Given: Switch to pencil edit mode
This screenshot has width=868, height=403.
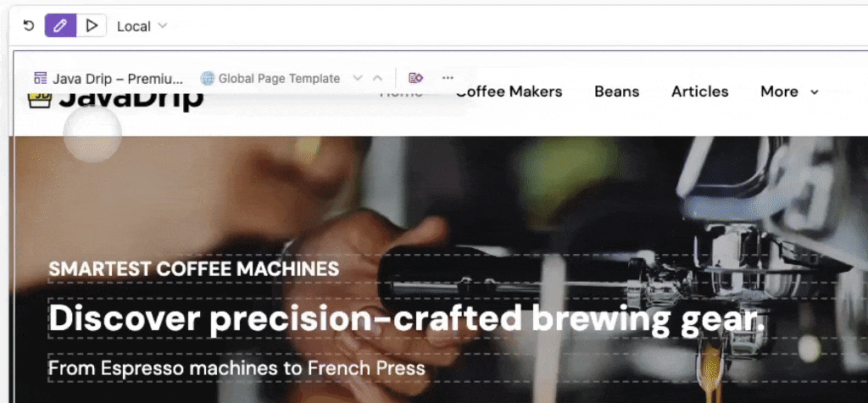Looking at the screenshot, I should [60, 25].
